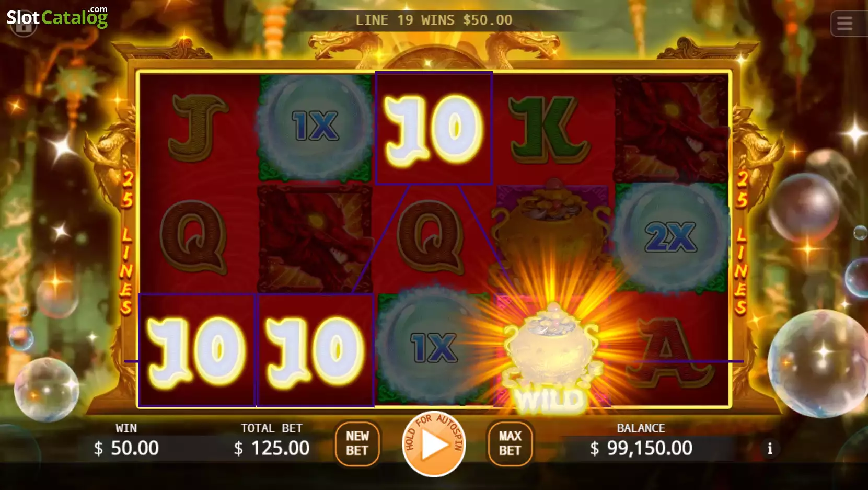
Task: Click the 1X bubble in top row
Action: [315, 127]
